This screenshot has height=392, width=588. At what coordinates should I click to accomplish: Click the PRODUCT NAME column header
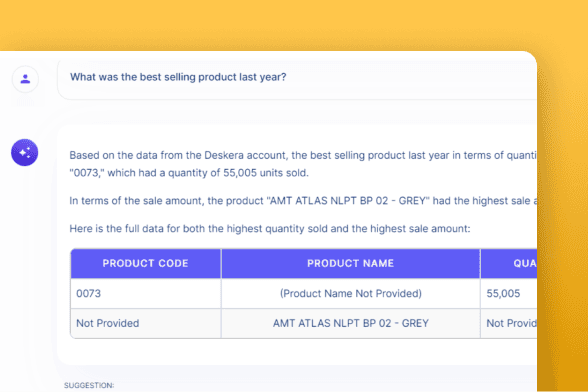point(351,263)
